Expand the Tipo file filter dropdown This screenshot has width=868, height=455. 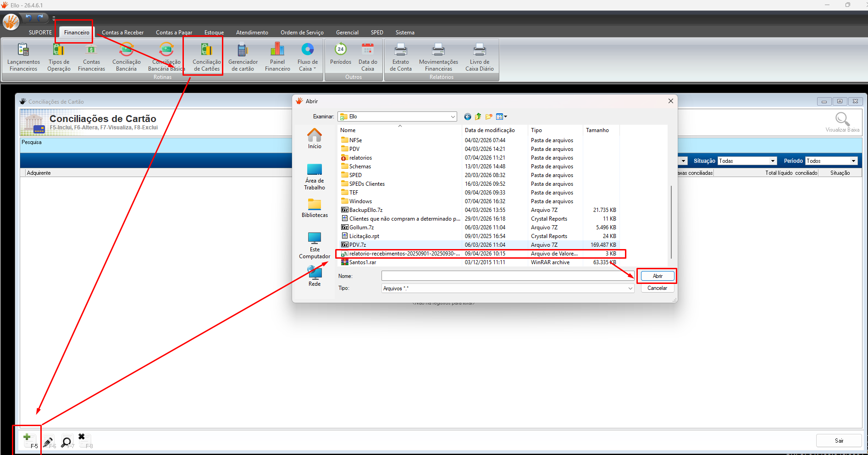(630, 289)
